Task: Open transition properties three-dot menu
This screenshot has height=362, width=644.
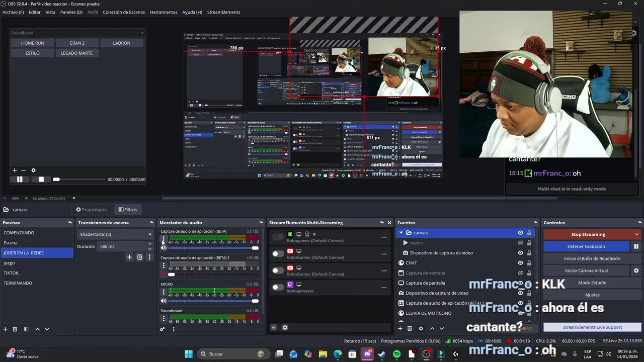Action: [x=149, y=257]
